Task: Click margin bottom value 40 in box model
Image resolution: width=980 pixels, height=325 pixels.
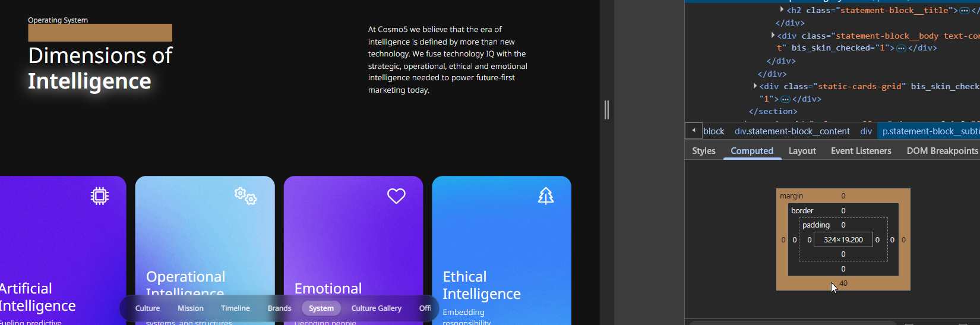Action: pos(843,283)
